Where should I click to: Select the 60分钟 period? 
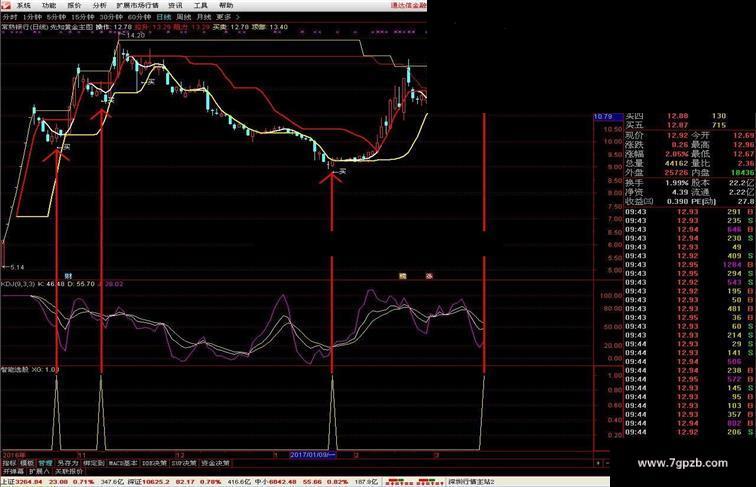pyautogui.click(x=139, y=17)
